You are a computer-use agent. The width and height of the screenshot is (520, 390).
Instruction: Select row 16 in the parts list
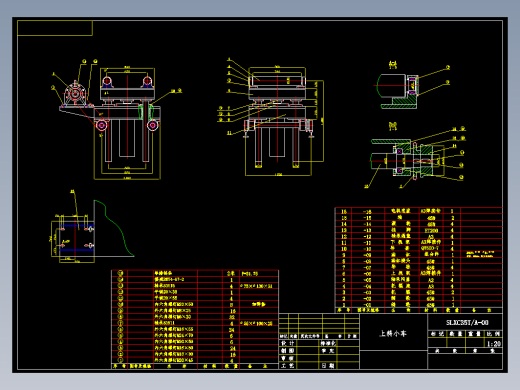[418, 211]
